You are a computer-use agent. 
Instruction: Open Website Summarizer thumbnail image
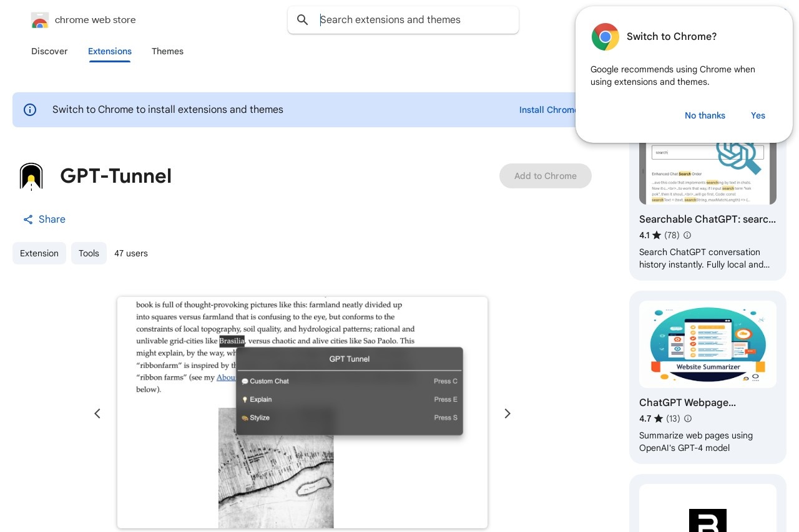pyautogui.click(x=708, y=344)
